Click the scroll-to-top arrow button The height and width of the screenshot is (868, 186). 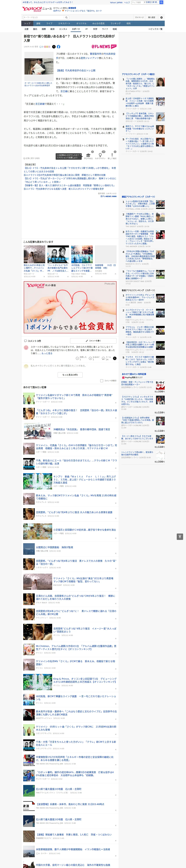(x=180, y=536)
